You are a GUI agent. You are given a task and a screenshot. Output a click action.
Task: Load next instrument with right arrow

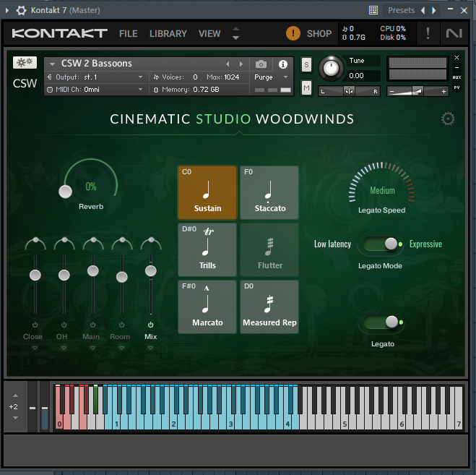(241, 64)
